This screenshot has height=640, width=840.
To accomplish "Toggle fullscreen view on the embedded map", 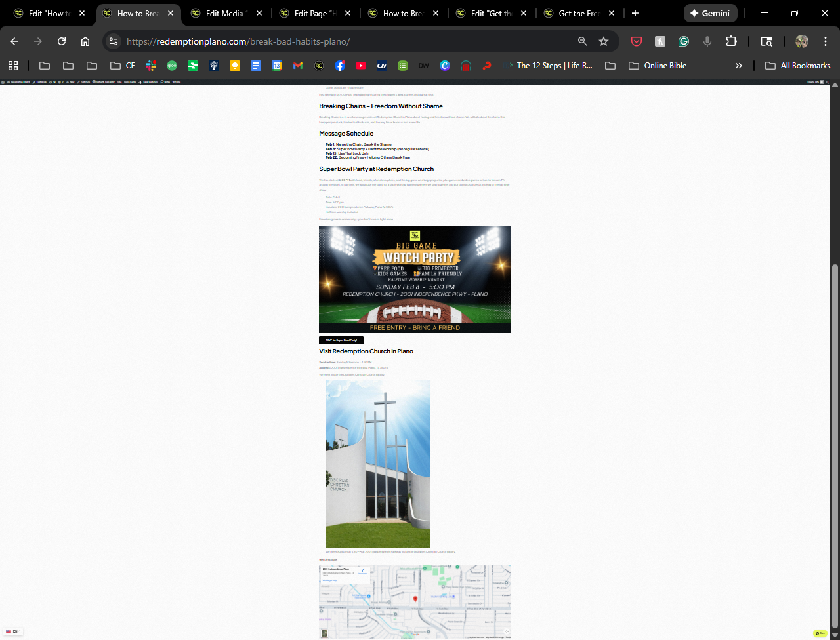I will click(x=506, y=631).
